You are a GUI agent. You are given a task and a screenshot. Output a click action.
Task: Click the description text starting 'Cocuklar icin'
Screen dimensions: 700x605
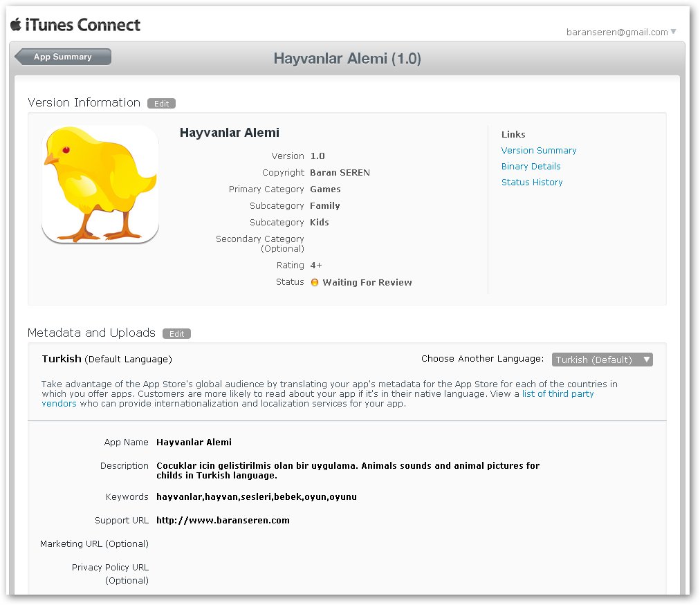348,470
